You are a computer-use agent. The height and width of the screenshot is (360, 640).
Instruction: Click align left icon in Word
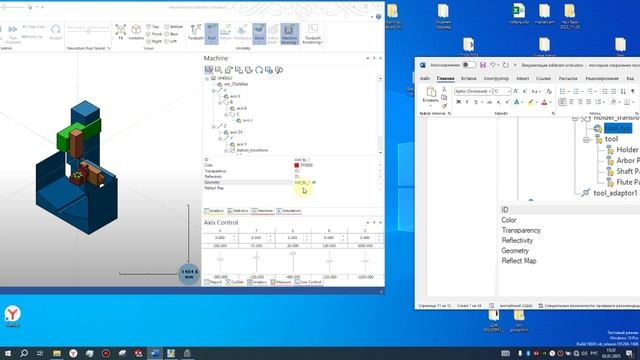pyautogui.click(x=562, y=102)
